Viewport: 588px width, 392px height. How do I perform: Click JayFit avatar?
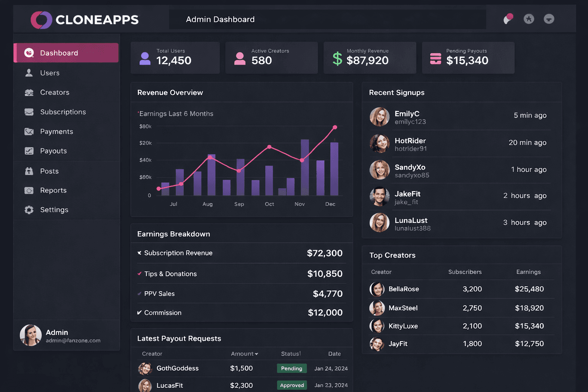pyautogui.click(x=377, y=344)
